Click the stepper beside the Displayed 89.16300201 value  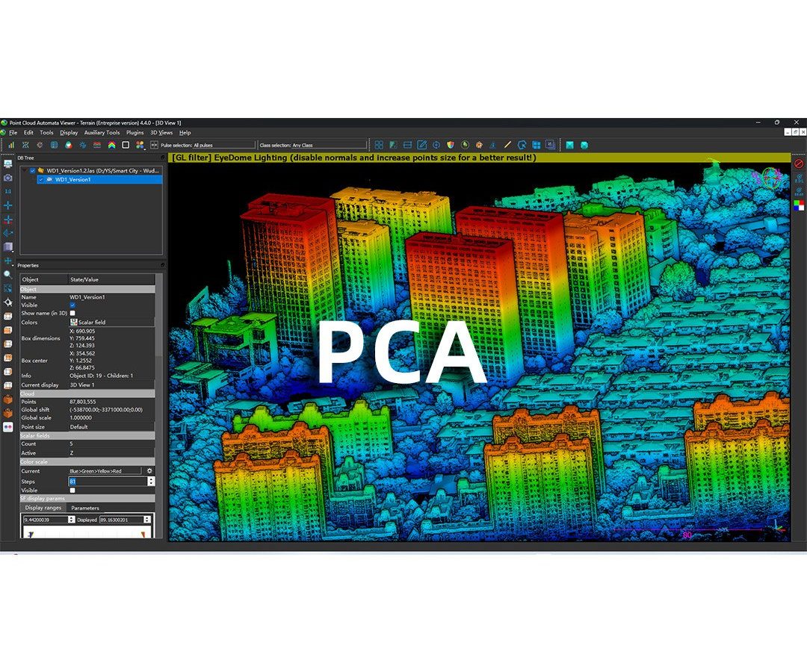pyautogui.click(x=147, y=520)
